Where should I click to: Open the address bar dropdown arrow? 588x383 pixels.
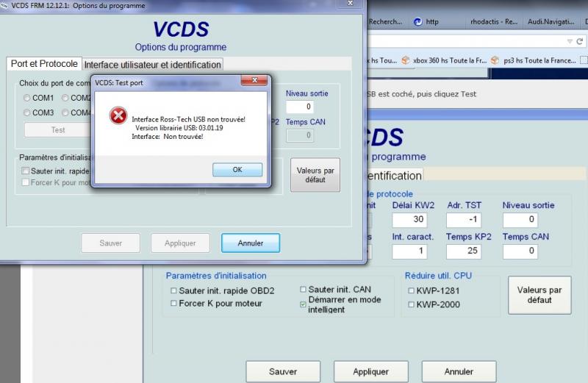click(570, 41)
